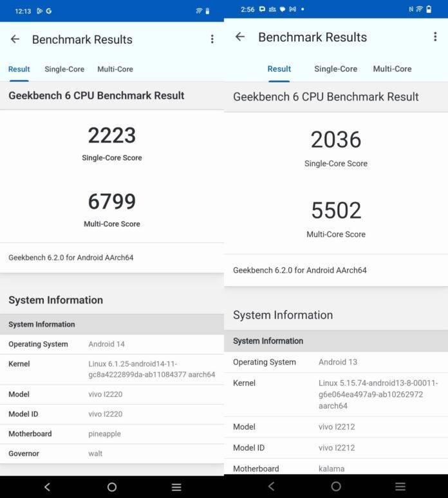448x498 pixels.
Task: Tap recents menu button in left navigation bar
Action: pos(176,487)
